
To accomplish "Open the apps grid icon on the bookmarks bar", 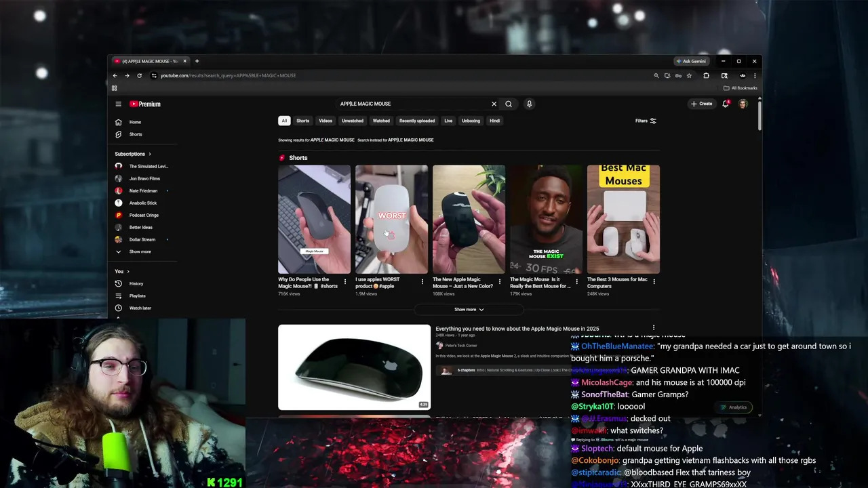I will 114,88.
